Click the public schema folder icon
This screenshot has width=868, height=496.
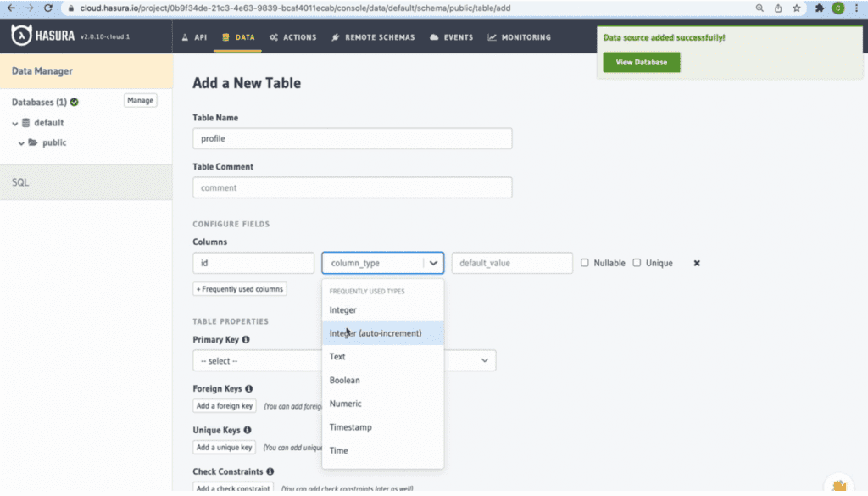pyautogui.click(x=33, y=142)
